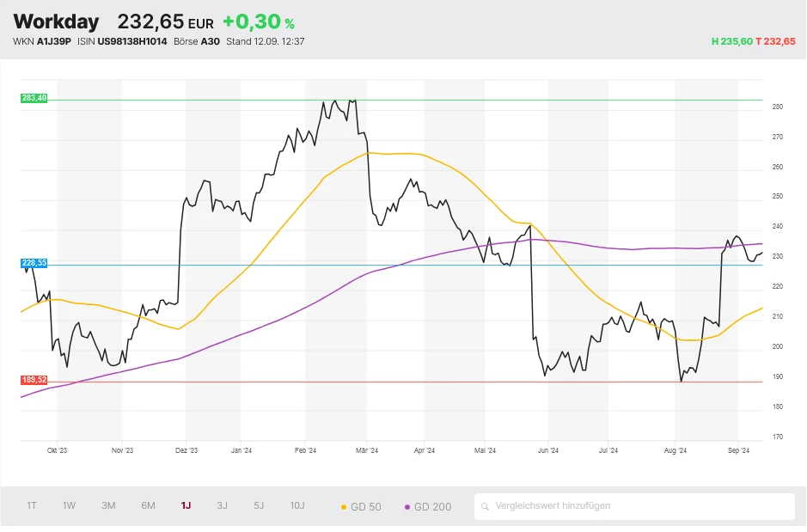This screenshot has width=807, height=532.
Task: Toggle the GD 50 moving average line
Action: [x=361, y=506]
